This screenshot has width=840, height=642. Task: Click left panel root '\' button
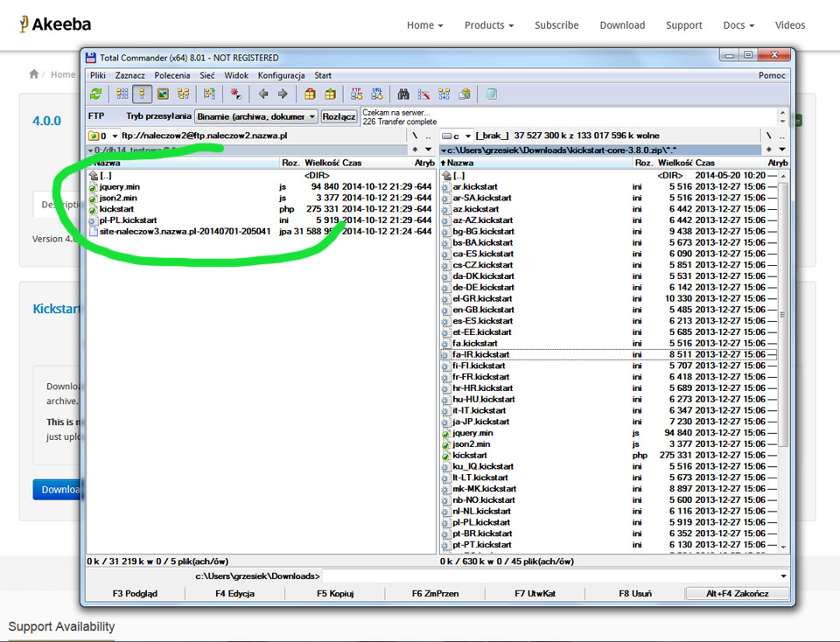tap(415, 136)
